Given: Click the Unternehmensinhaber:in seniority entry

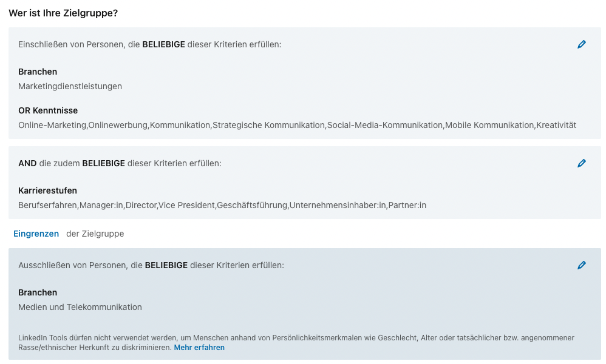Looking at the screenshot, I should pos(338,205).
